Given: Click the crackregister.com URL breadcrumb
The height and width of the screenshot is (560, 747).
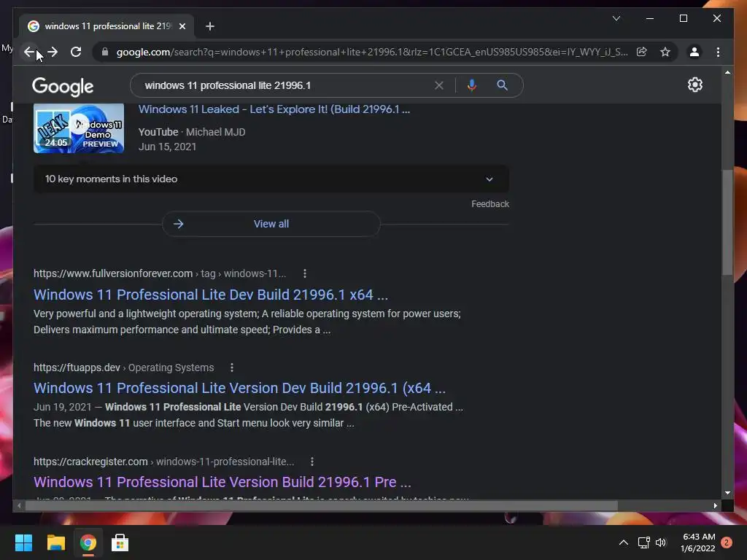Looking at the screenshot, I should (163, 462).
